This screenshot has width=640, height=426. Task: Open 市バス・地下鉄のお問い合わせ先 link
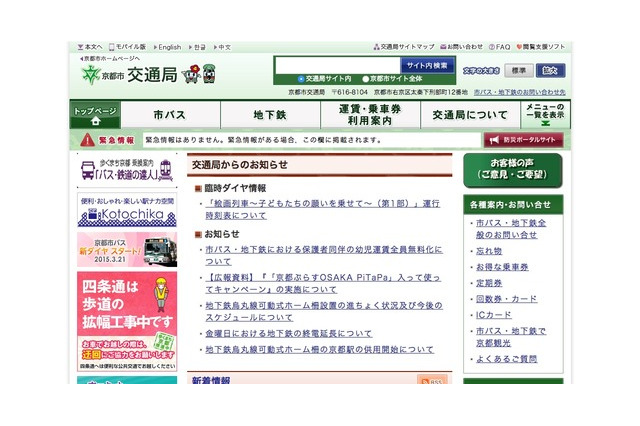pos(520,93)
